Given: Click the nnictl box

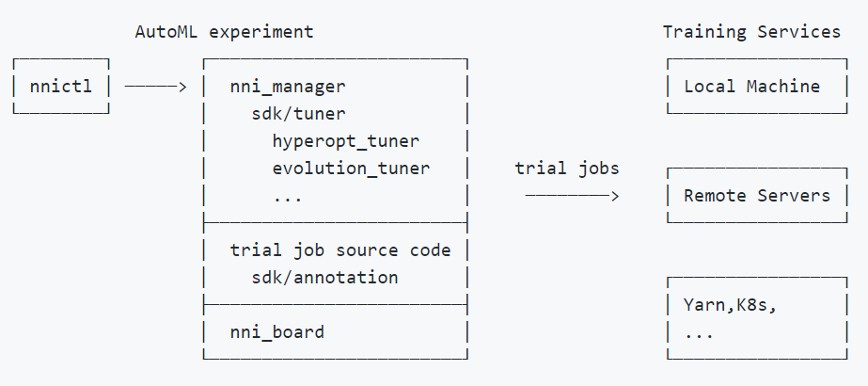Looking at the screenshot, I should coord(61,87).
